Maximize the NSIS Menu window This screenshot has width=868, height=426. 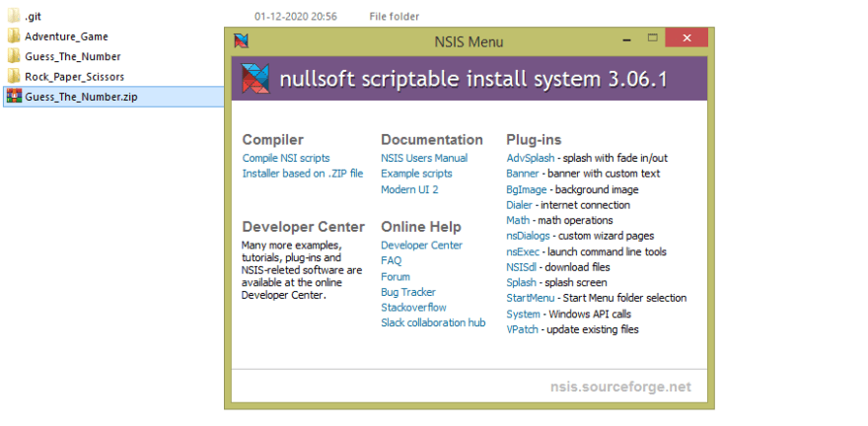coord(653,38)
